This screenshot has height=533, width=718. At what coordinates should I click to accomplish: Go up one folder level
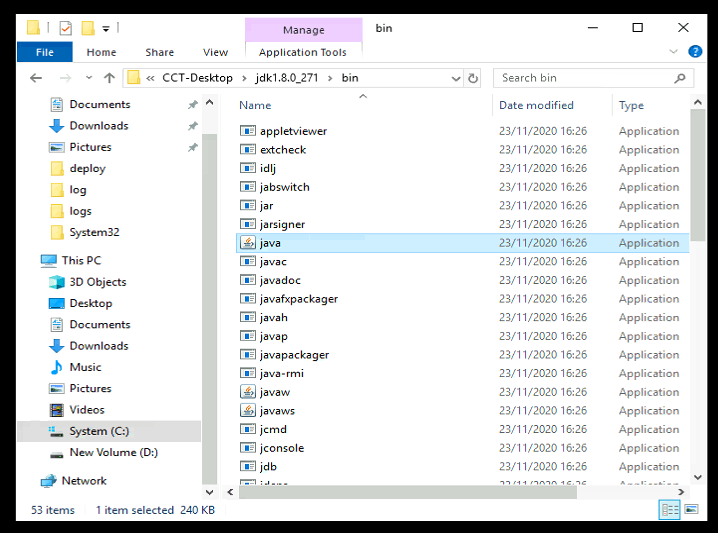pos(109,78)
